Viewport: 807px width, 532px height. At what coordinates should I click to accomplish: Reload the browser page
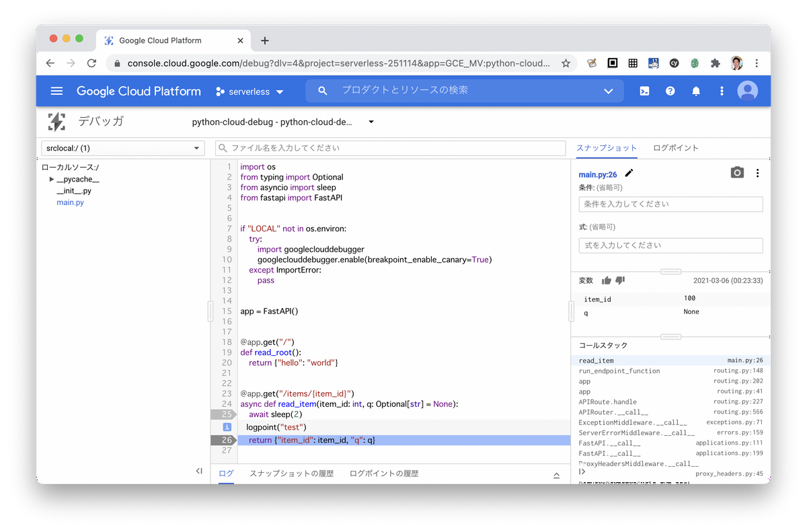pyautogui.click(x=91, y=63)
